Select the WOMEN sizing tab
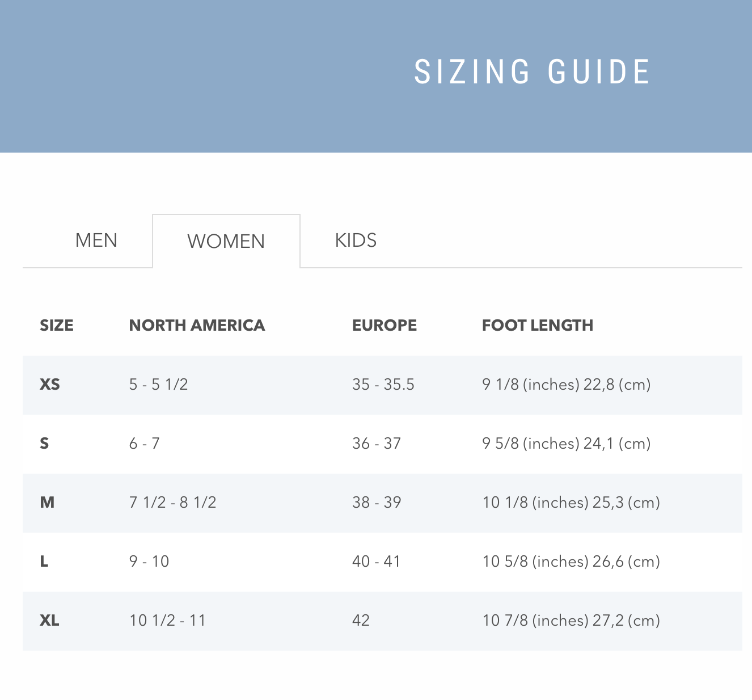The width and height of the screenshot is (752, 700). point(226,242)
